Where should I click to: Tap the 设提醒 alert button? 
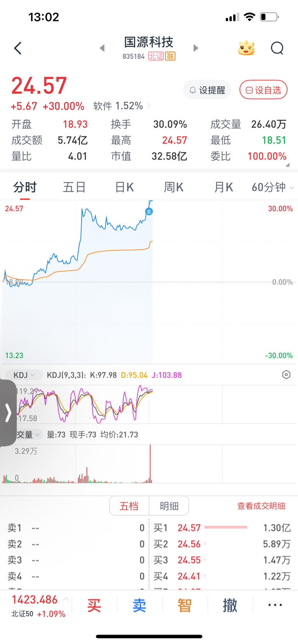(x=207, y=90)
